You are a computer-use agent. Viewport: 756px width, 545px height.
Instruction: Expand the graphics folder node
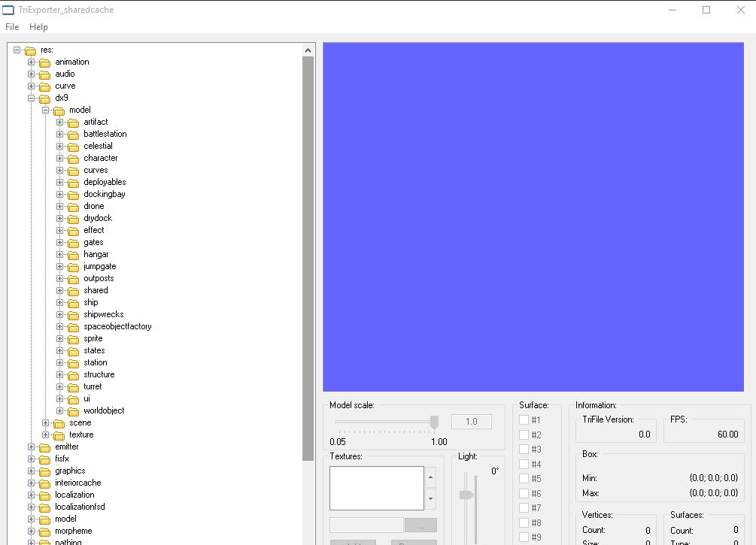pos(32,471)
